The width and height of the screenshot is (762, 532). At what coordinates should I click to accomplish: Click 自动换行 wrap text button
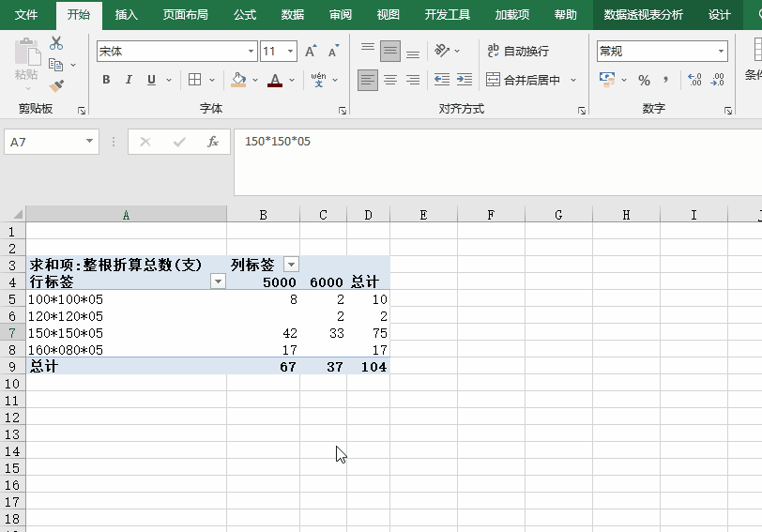[x=518, y=51]
